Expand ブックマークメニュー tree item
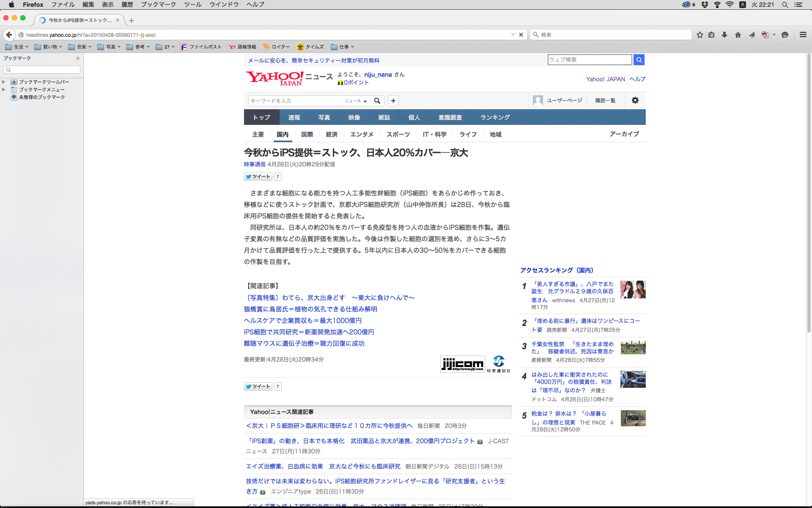The image size is (812, 508). pos(4,89)
